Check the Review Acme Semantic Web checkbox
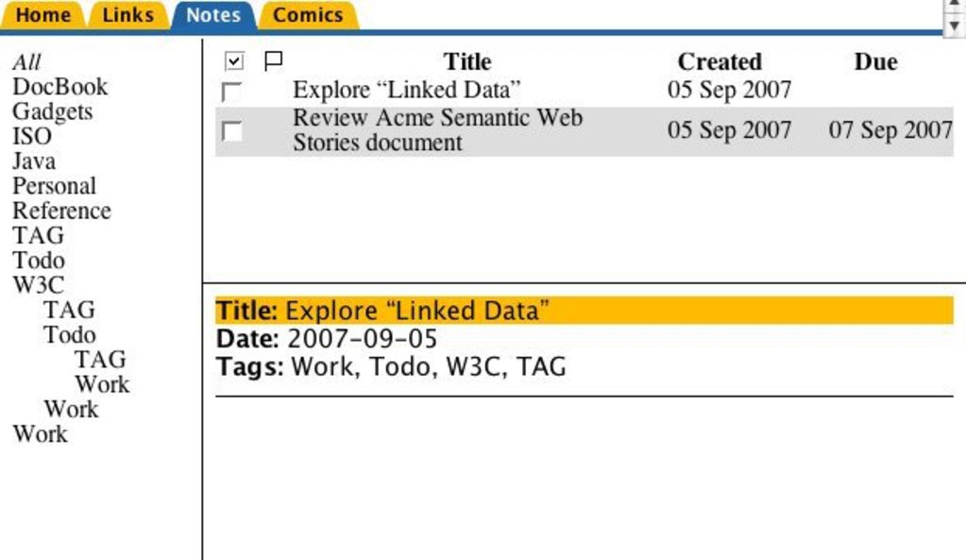 coord(231,131)
